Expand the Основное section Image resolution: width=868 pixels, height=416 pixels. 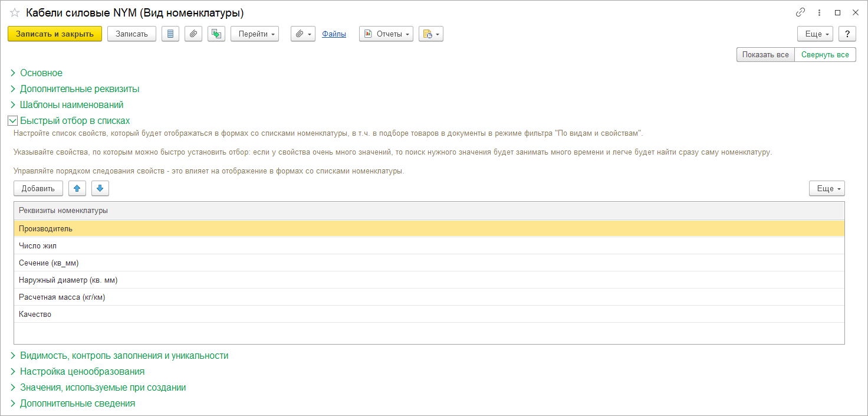click(x=41, y=73)
